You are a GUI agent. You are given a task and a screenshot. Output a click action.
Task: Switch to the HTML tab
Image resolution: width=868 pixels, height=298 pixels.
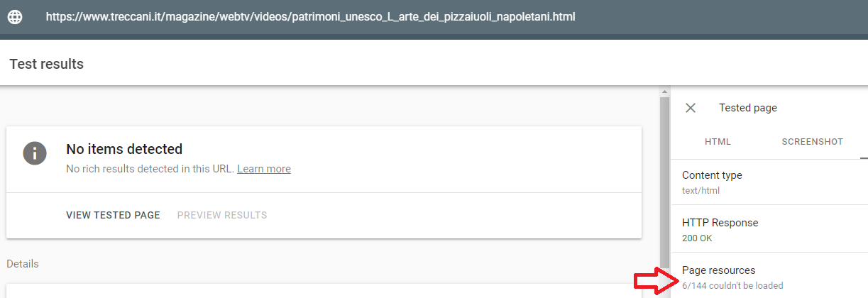click(x=718, y=142)
